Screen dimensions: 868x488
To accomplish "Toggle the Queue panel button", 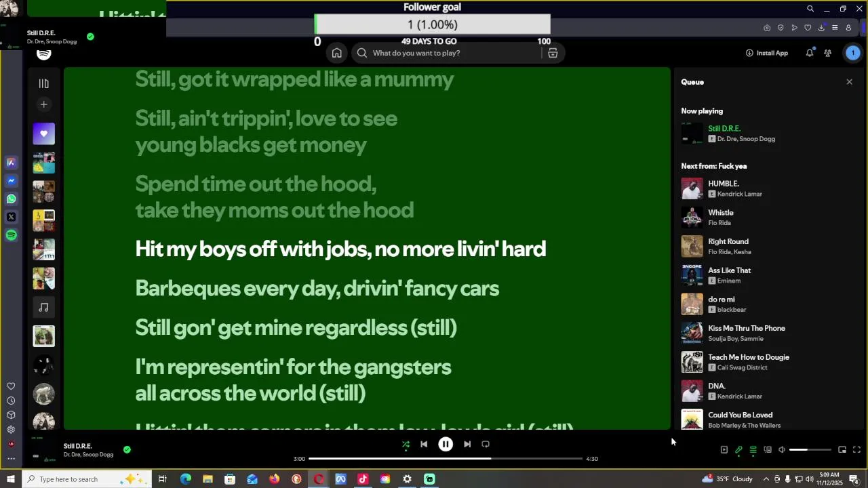I will click(x=753, y=450).
